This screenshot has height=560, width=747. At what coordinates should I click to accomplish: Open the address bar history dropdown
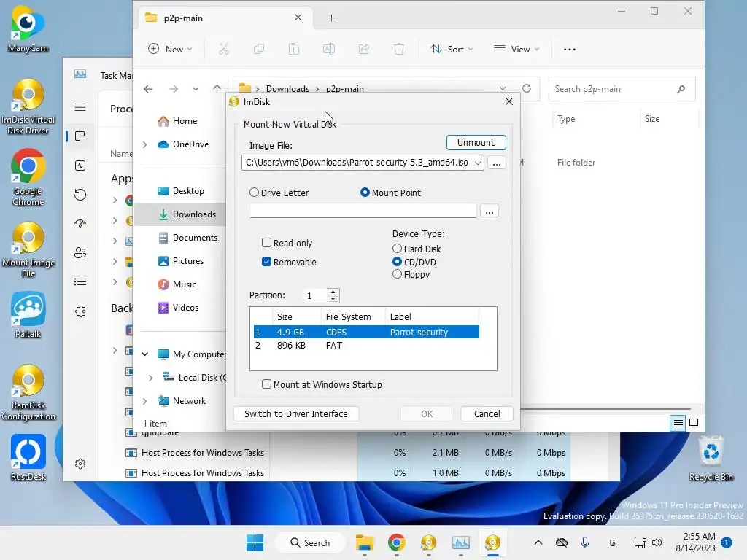click(x=503, y=88)
